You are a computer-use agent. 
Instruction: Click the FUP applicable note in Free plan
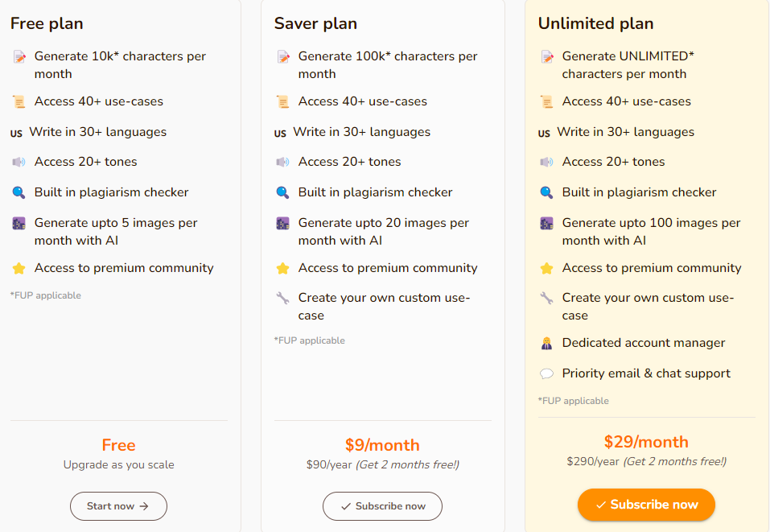pos(46,295)
